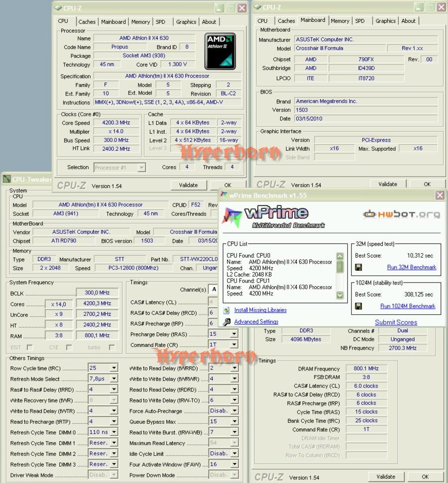Click the wPrime logo icon
This screenshot has height=483, width=448.
(x=232, y=217)
